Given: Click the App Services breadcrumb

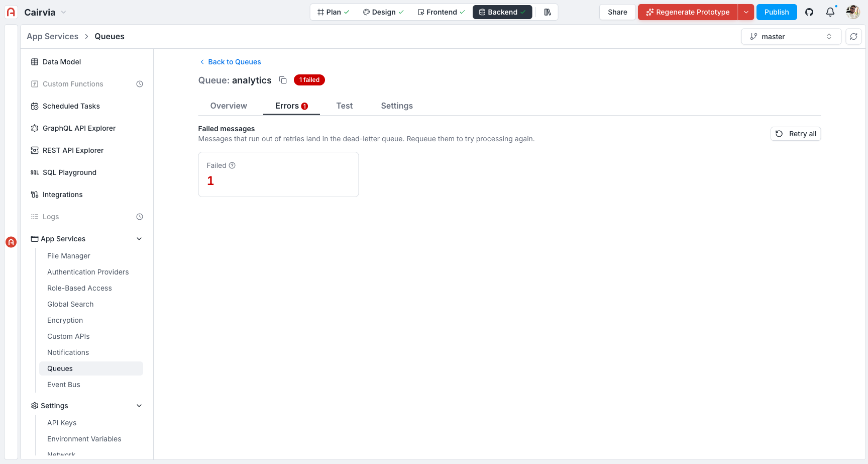Looking at the screenshot, I should tap(53, 36).
